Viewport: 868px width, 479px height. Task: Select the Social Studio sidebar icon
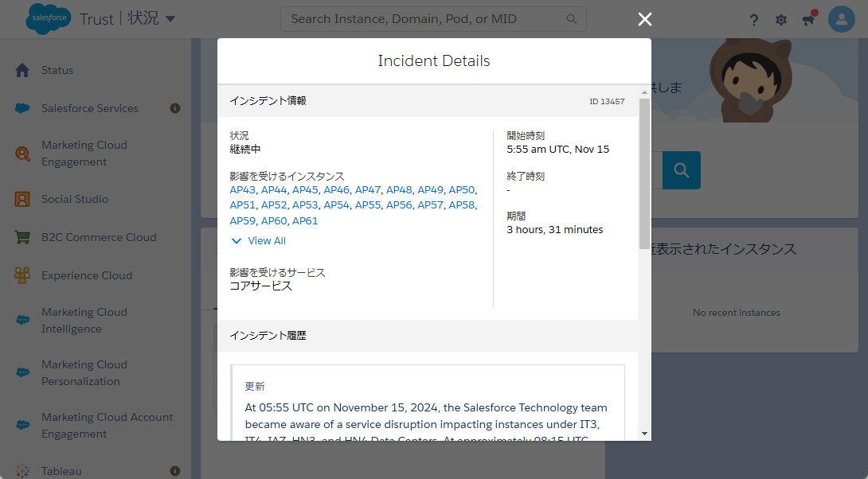[22, 199]
